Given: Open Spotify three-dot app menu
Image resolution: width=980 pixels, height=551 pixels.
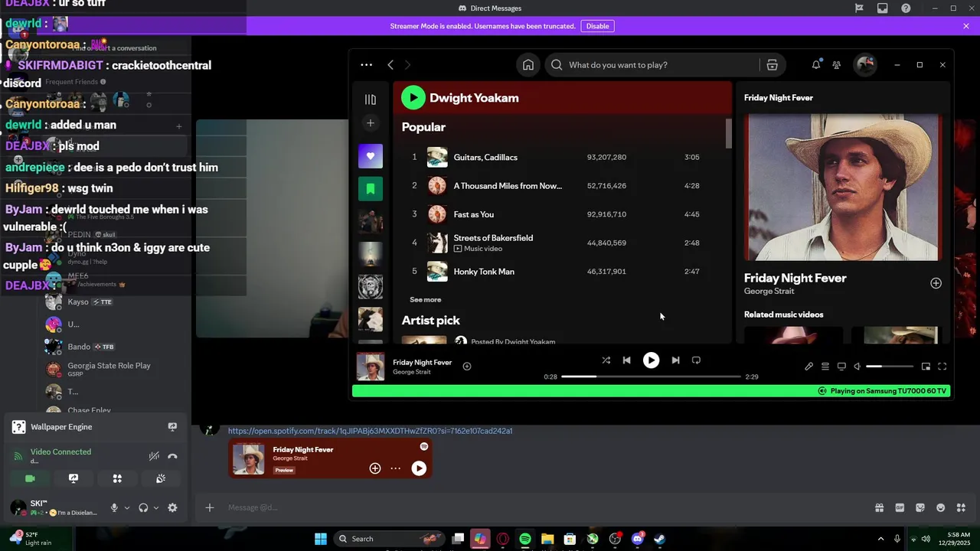Looking at the screenshot, I should click(x=366, y=65).
